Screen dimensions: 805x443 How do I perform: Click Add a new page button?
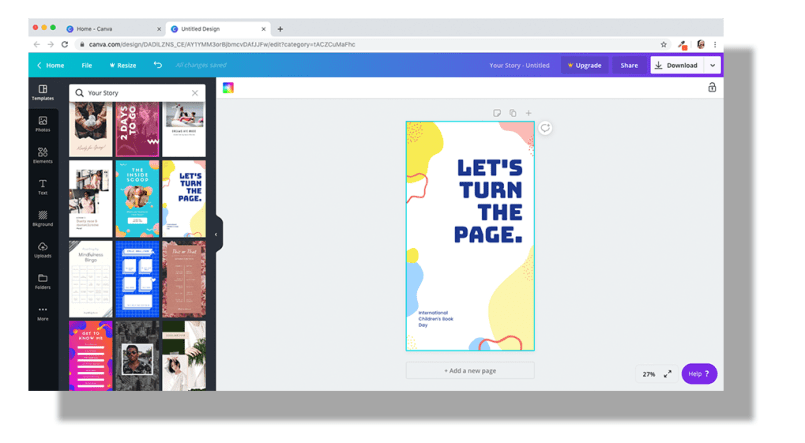point(470,370)
